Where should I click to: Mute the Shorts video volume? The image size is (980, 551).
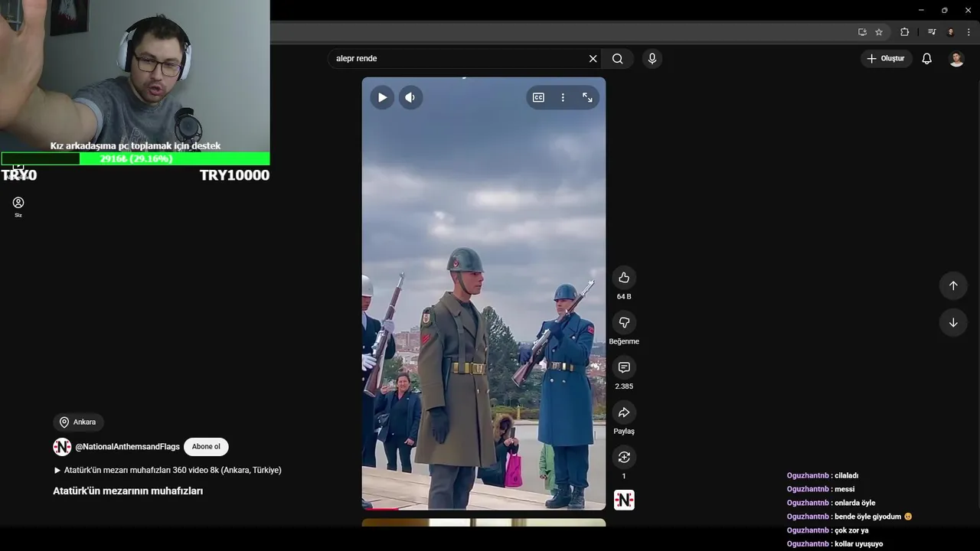pos(410,97)
